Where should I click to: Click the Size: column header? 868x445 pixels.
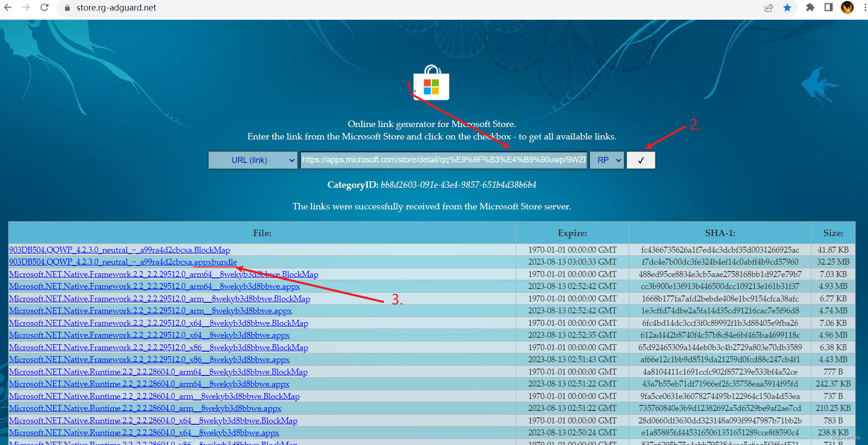pyautogui.click(x=833, y=233)
